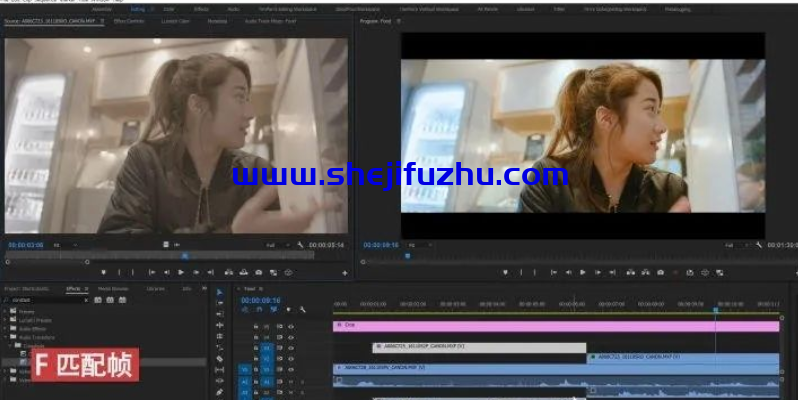798x400 pixels.
Task: Click Drag Audio Only icon in Source monitor
Action: tap(177, 245)
